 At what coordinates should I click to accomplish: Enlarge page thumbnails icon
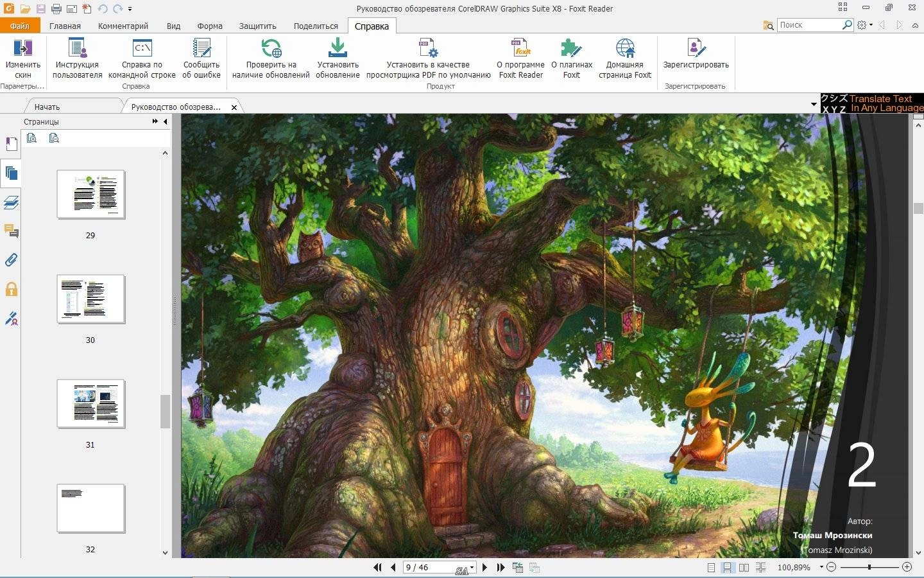tap(32, 137)
